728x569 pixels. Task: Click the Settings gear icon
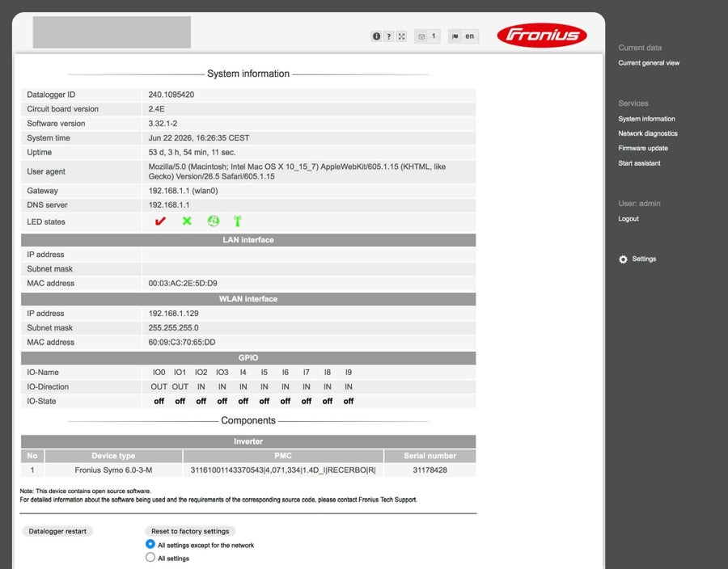(623, 259)
